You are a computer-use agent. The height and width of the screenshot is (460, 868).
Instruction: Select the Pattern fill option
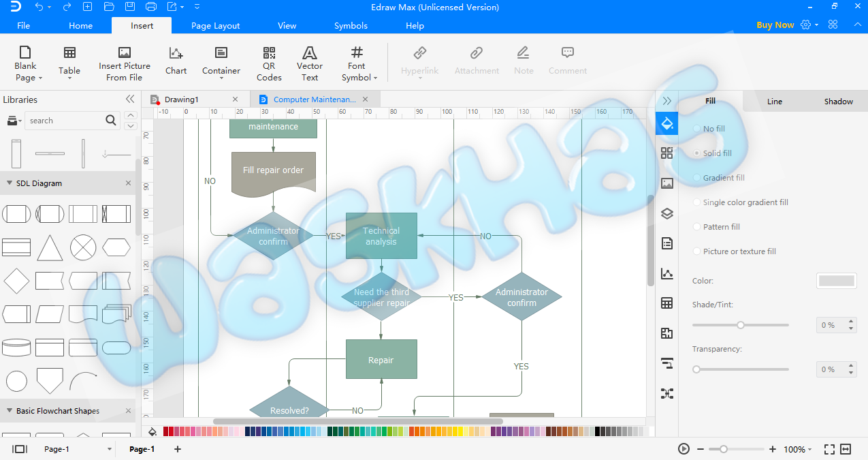[x=716, y=227]
